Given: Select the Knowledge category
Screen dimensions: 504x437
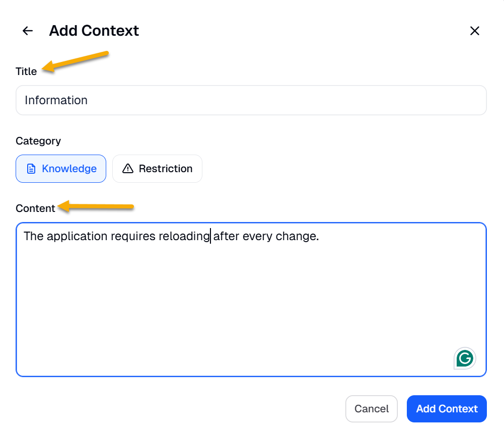Looking at the screenshot, I should [x=61, y=169].
